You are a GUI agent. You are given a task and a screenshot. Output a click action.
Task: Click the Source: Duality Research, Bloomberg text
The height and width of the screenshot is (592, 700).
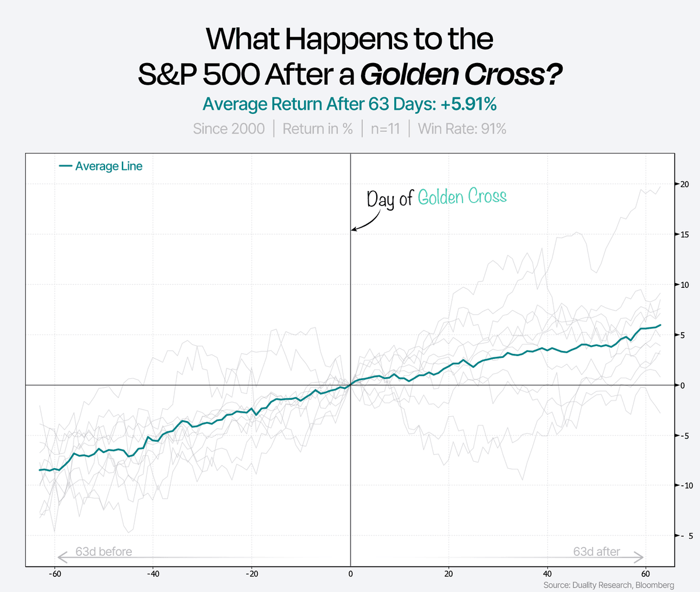(x=608, y=585)
